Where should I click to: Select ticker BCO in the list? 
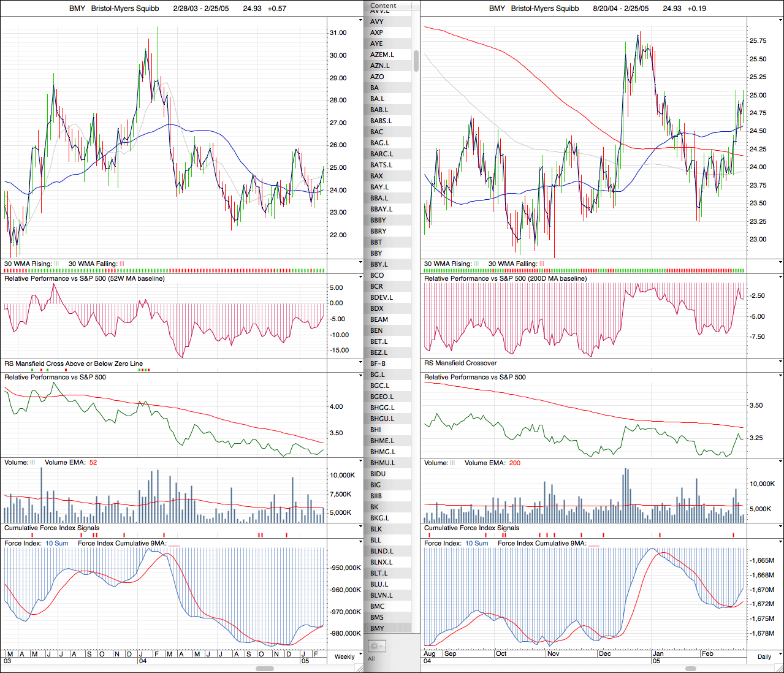[x=388, y=275]
